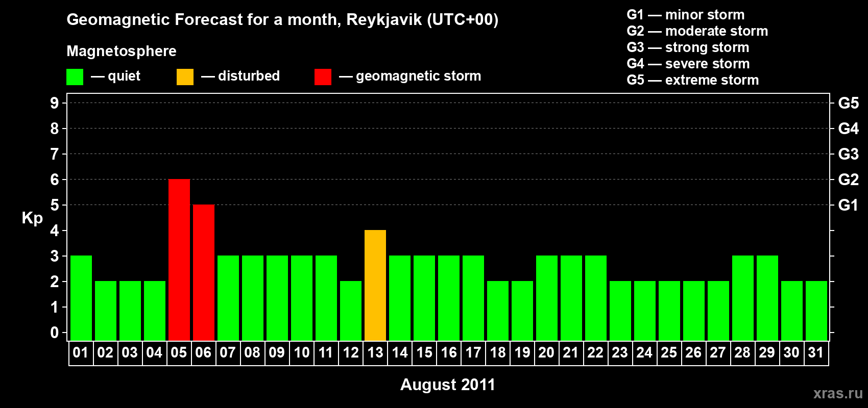Click the green bar for day 16

449,298
